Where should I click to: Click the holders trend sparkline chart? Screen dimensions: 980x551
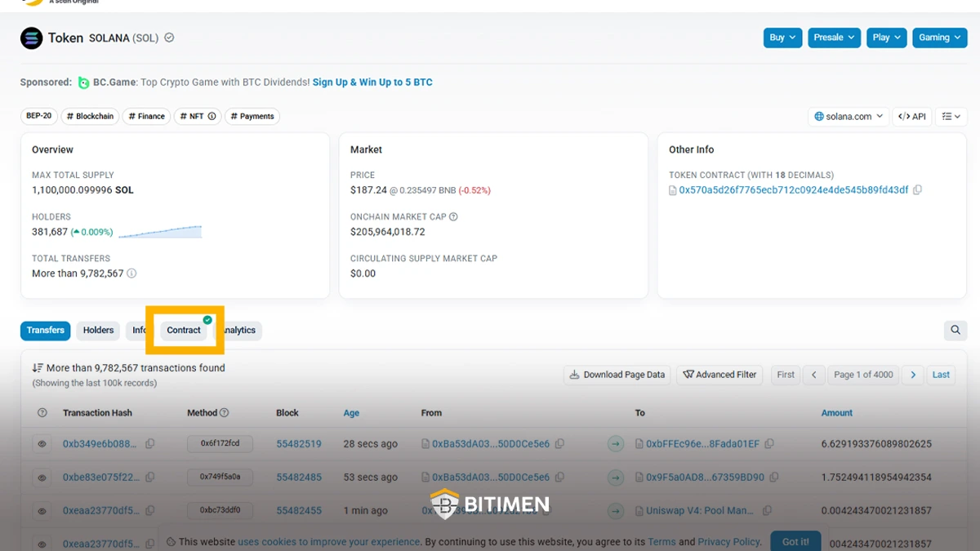[160, 232]
